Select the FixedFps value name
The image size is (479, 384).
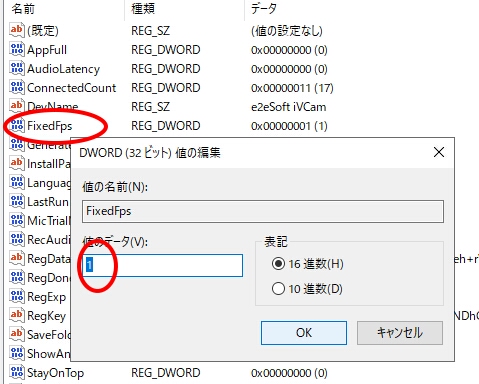click(50, 126)
